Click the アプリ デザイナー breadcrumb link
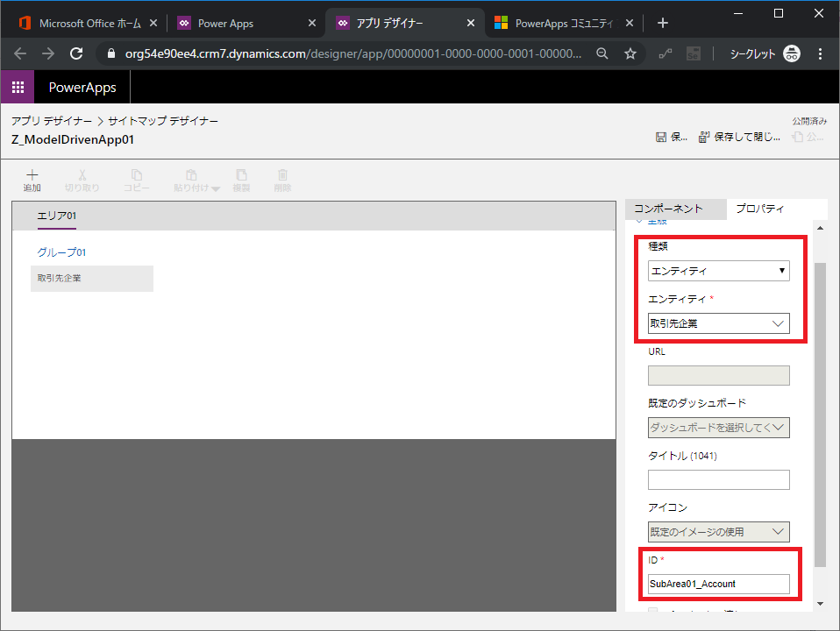The height and width of the screenshot is (631, 840). point(52,121)
